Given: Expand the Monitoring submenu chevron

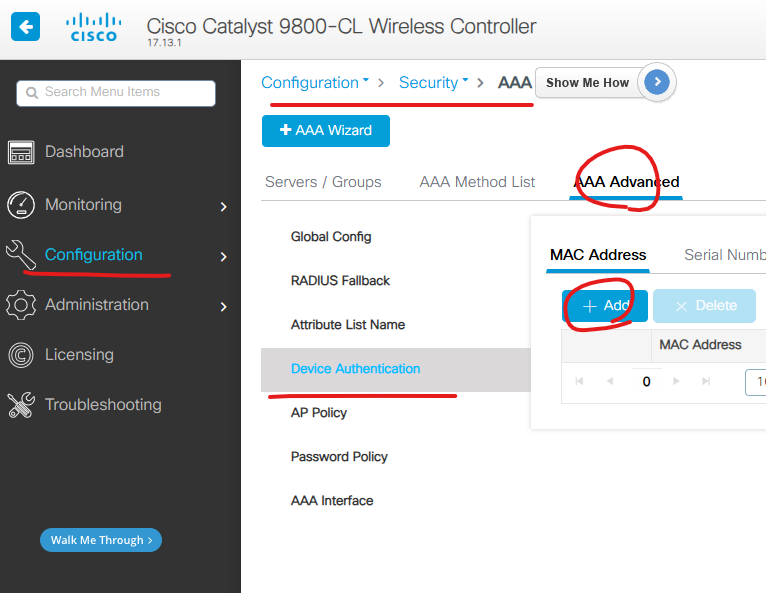Looking at the screenshot, I should pyautogui.click(x=224, y=207).
